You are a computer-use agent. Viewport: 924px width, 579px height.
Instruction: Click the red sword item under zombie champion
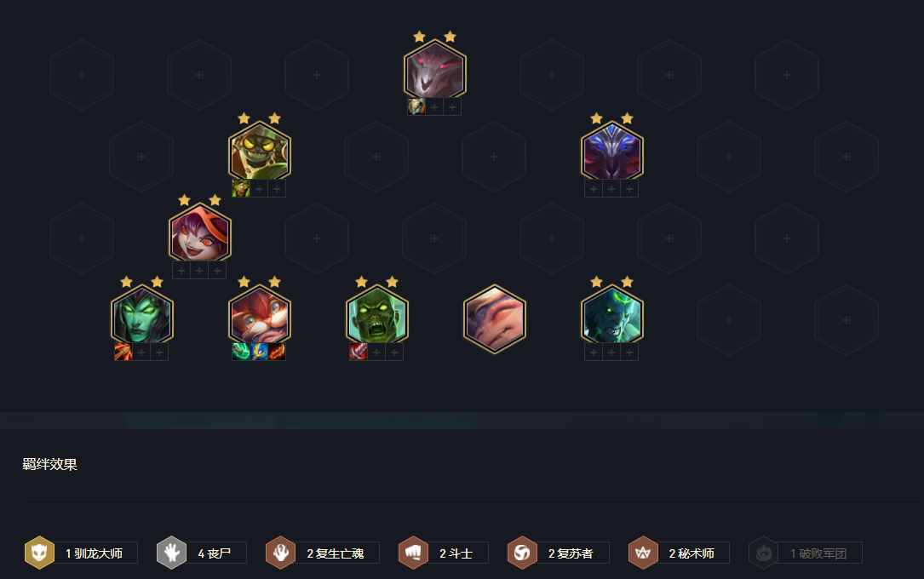pos(359,353)
